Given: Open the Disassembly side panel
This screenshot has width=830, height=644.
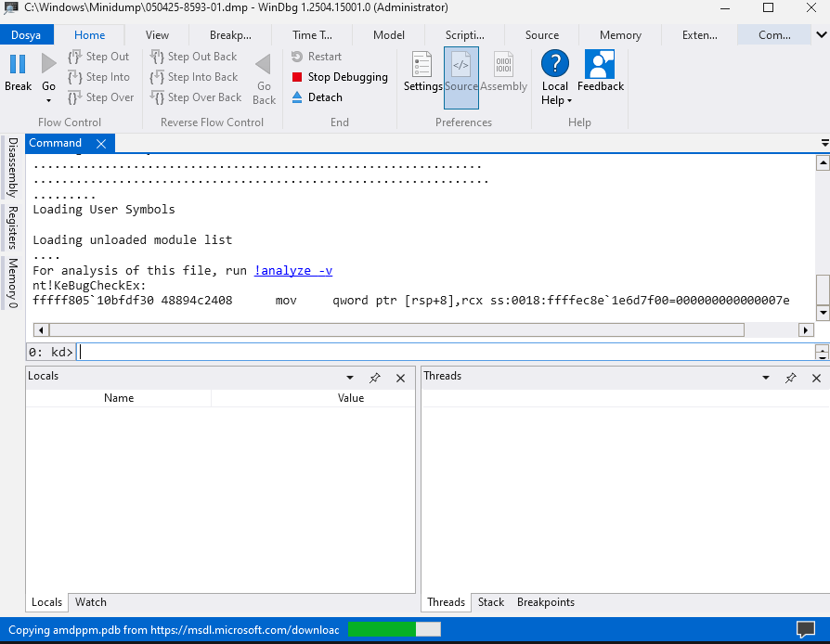Looking at the screenshot, I should [13, 168].
